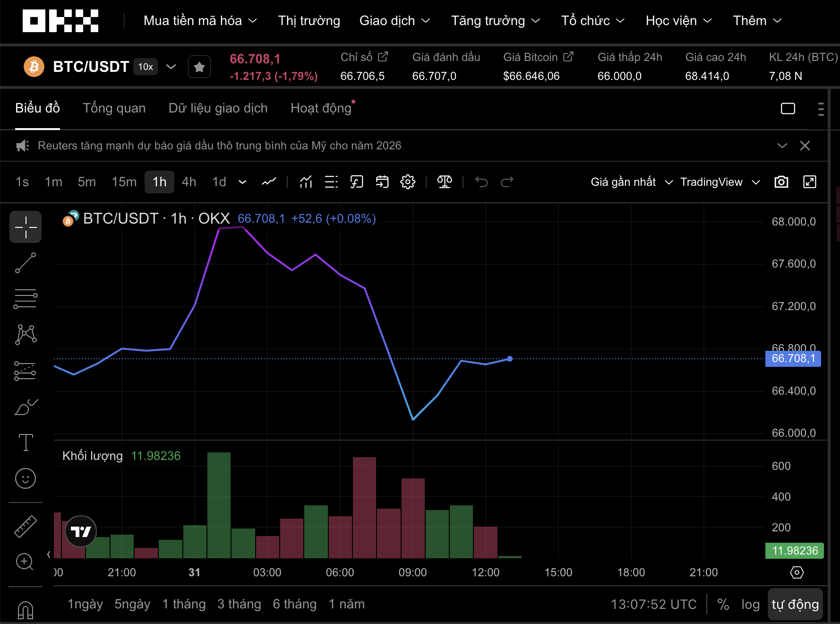Click the Reuters oil price news headline
Screen dimensions: 840x624
click(220, 146)
